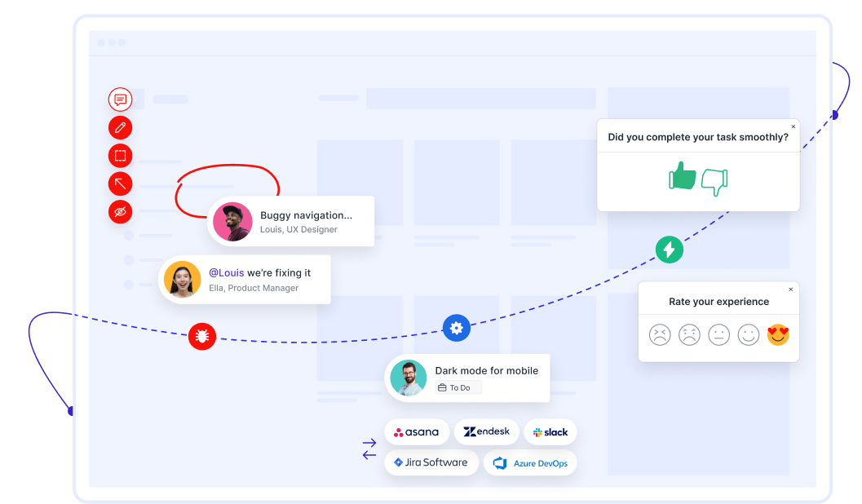Open the Asana integration

pyautogui.click(x=417, y=431)
